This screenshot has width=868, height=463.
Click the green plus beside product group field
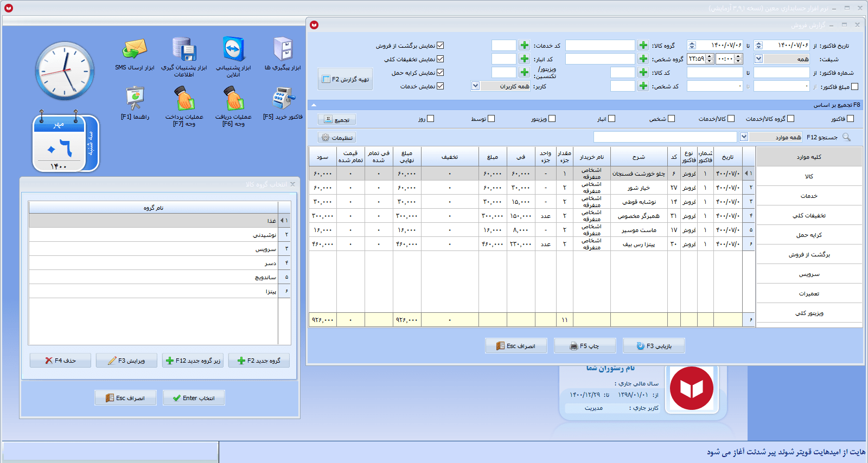(x=643, y=46)
